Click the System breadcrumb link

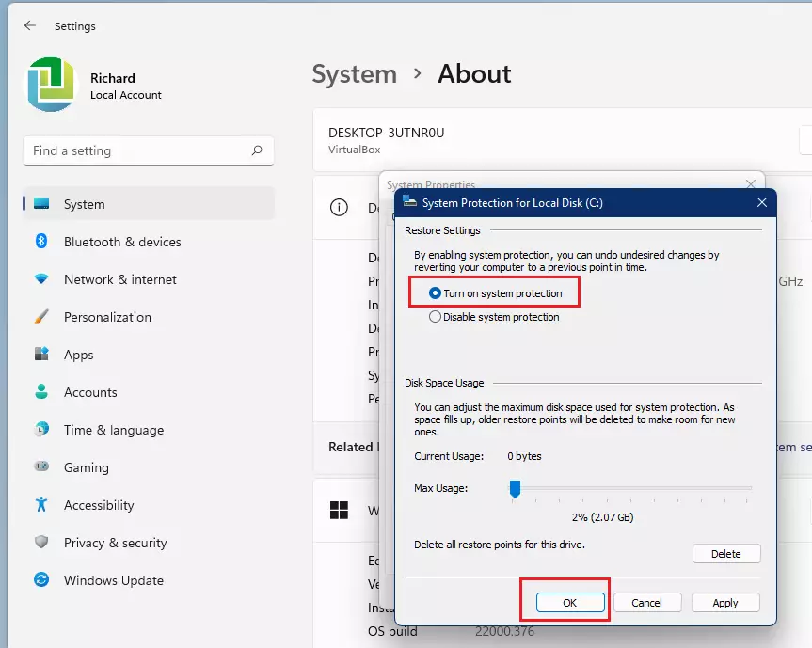(355, 74)
